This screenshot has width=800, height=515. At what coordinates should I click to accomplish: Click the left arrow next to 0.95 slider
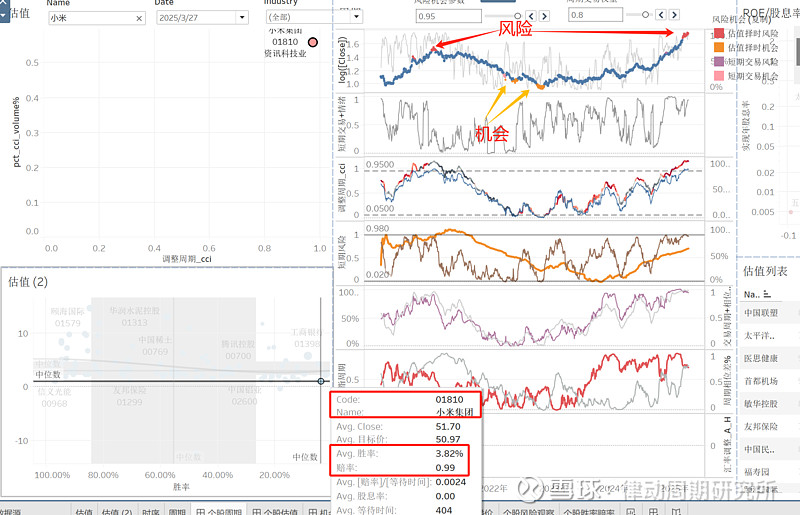click(531, 16)
